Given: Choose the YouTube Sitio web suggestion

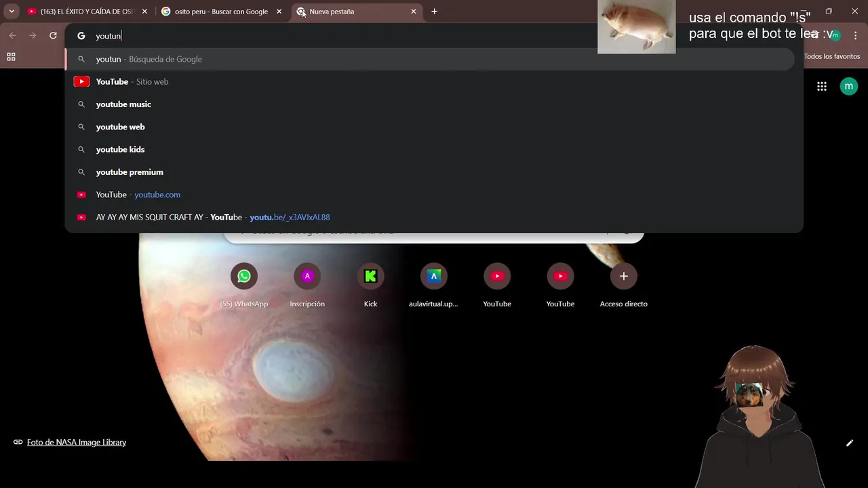Looking at the screenshot, I should [x=430, y=81].
